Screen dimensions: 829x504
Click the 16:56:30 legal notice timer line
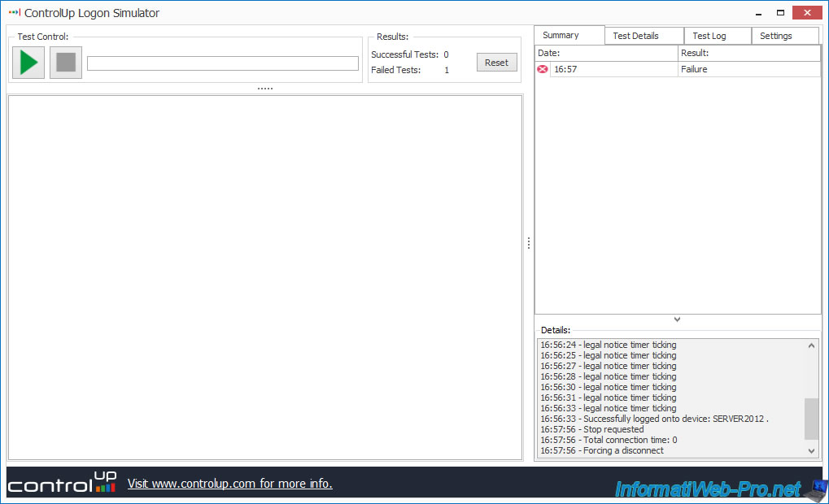tap(608, 387)
